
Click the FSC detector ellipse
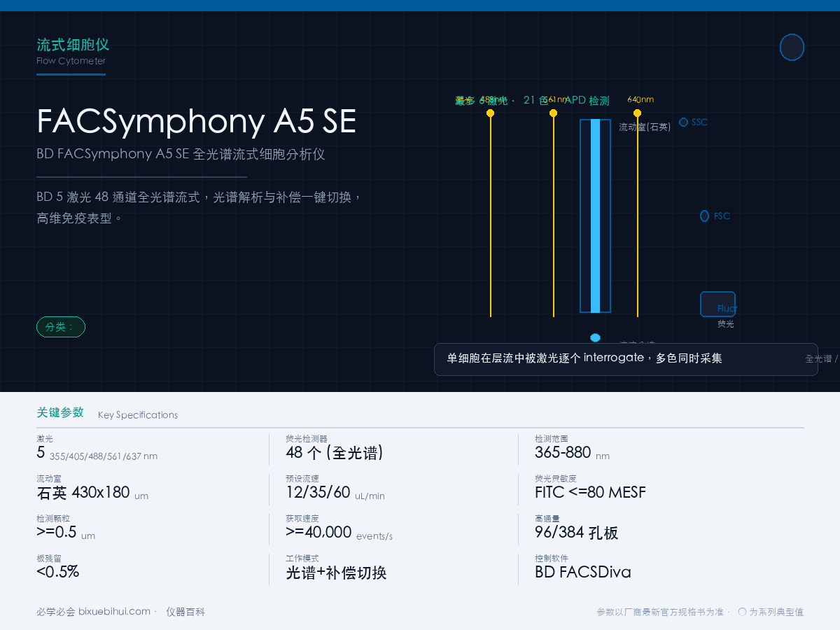coord(704,216)
